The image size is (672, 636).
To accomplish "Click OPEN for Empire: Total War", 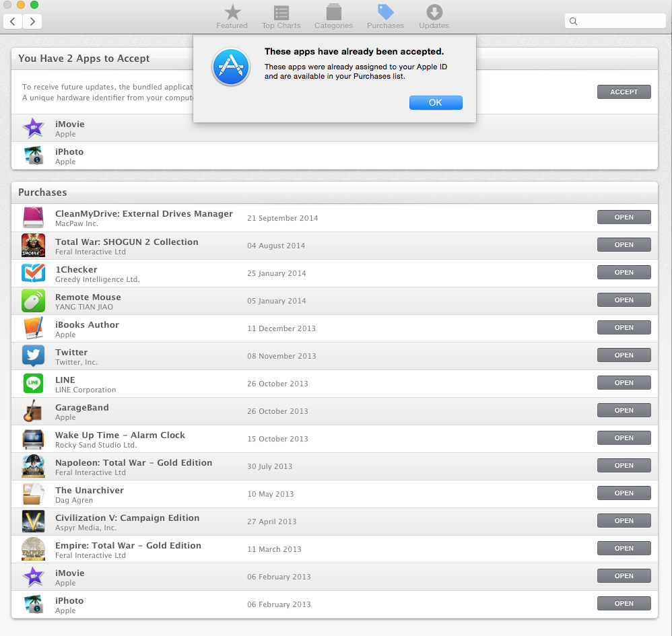I will click(624, 549).
